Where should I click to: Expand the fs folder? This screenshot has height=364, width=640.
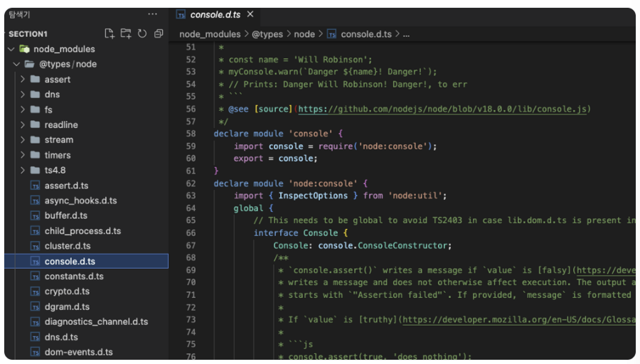pyautogui.click(x=23, y=109)
